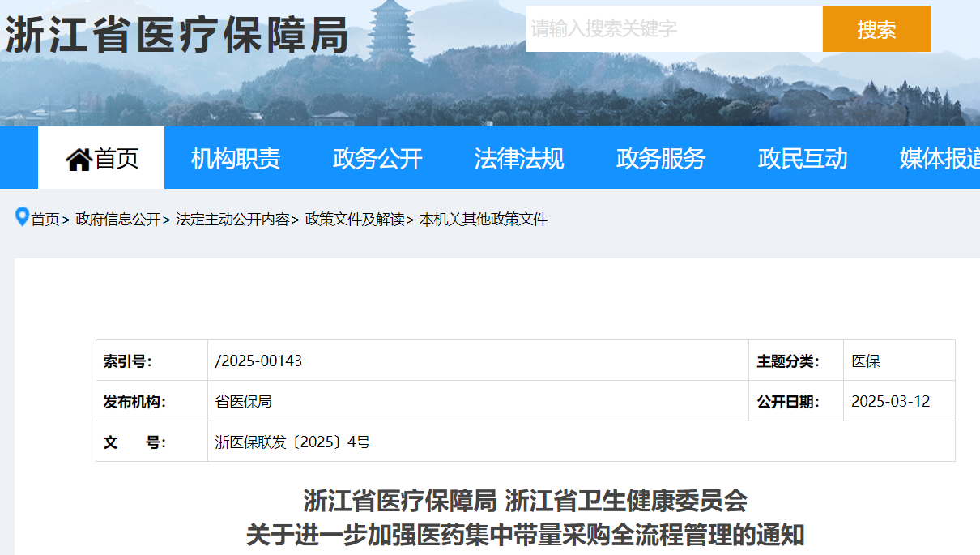Viewport: 980px width, 555px height.
Task: Click the orange 搜索 button
Action: pos(876,29)
